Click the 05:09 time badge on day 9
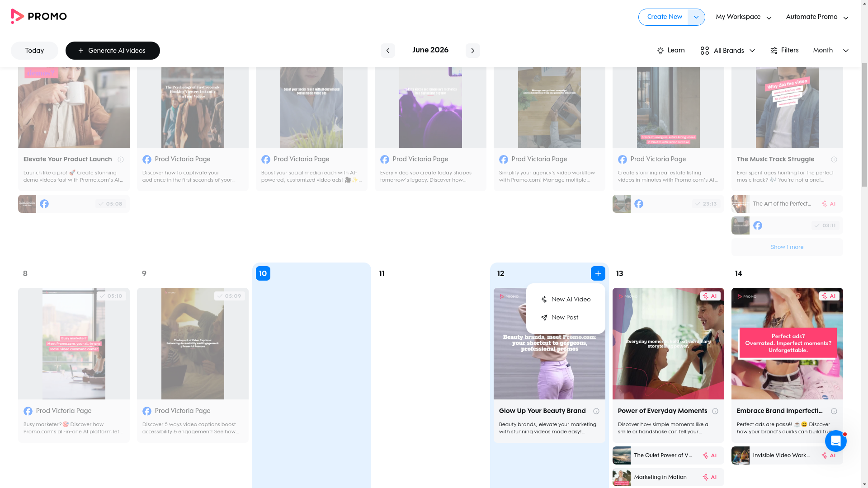Viewport: 868px width, 488px height. pos(230,296)
